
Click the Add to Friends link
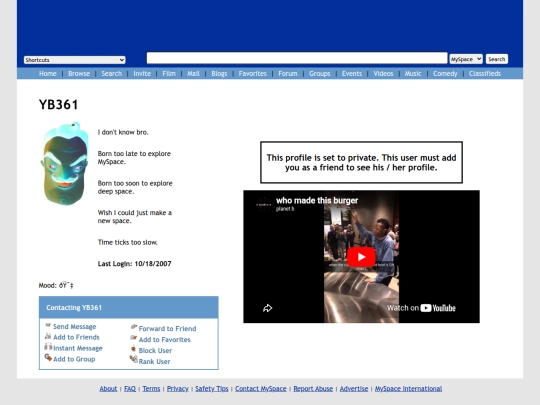(x=76, y=337)
